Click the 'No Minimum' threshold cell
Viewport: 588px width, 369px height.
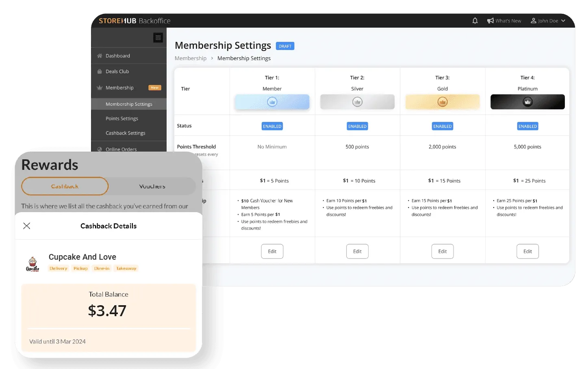272,147
